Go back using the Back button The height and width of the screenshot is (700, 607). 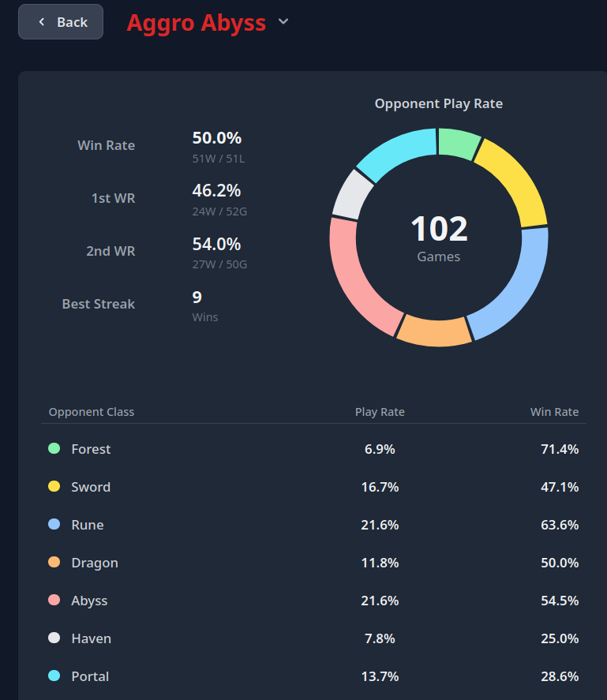click(61, 22)
